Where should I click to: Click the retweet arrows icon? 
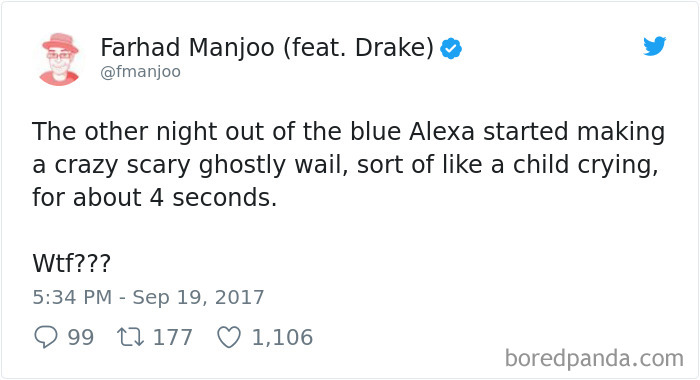[x=130, y=337]
